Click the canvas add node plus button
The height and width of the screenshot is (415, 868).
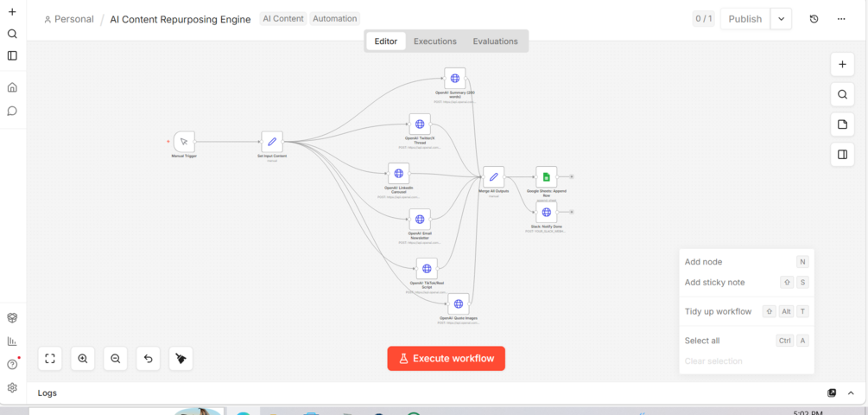point(843,64)
